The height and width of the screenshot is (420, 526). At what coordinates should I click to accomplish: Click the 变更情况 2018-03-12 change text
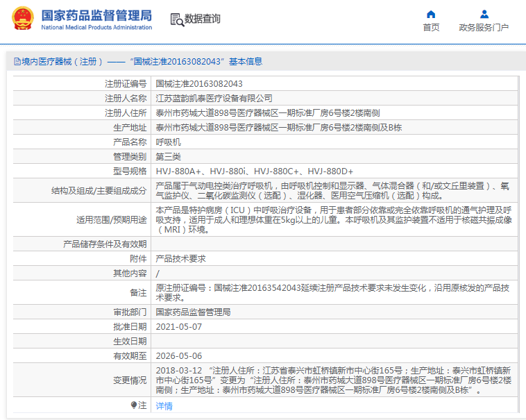334,380
